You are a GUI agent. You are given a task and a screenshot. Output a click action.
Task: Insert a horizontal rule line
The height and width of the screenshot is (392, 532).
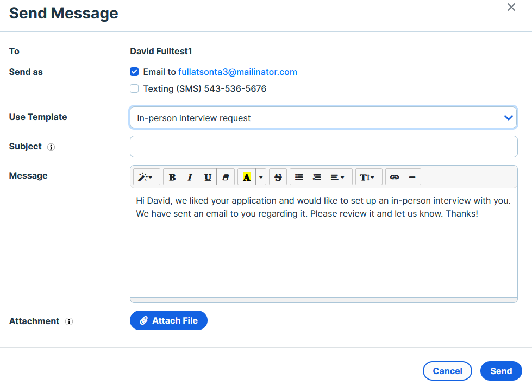(x=412, y=177)
